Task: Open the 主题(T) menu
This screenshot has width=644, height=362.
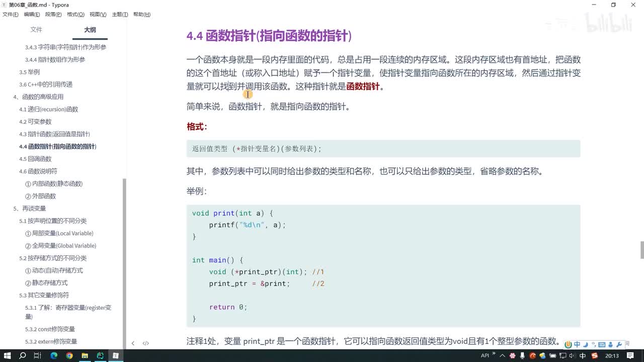Action: [120, 15]
